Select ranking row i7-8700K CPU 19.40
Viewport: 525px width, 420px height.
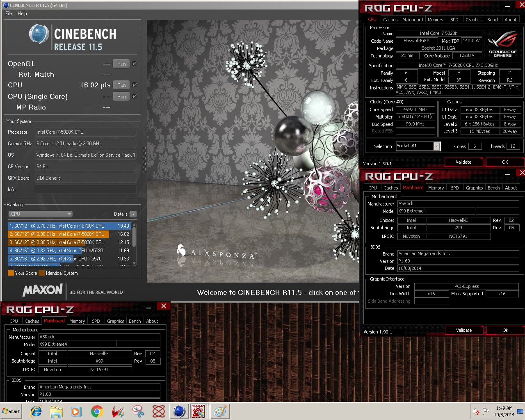click(x=69, y=226)
